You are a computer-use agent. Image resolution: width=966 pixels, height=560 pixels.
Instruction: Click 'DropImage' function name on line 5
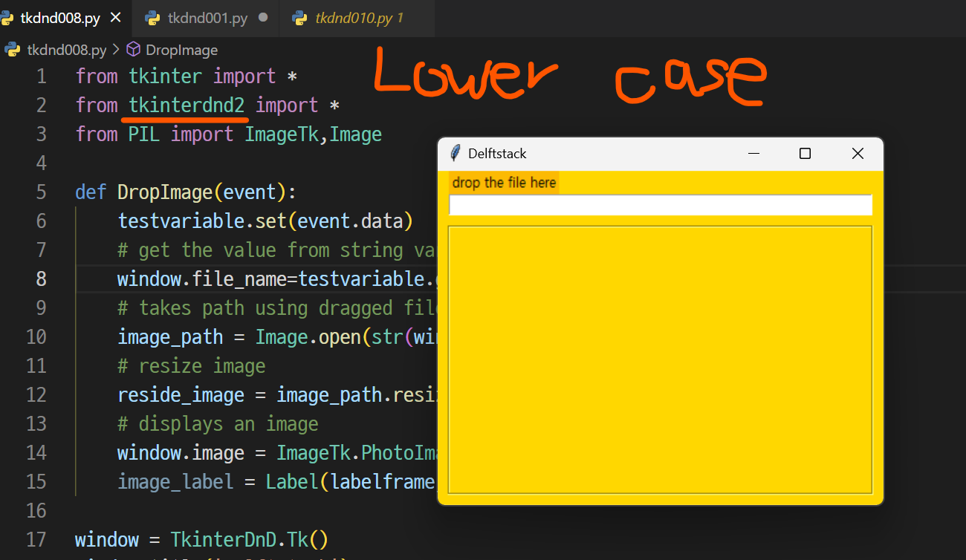(165, 192)
